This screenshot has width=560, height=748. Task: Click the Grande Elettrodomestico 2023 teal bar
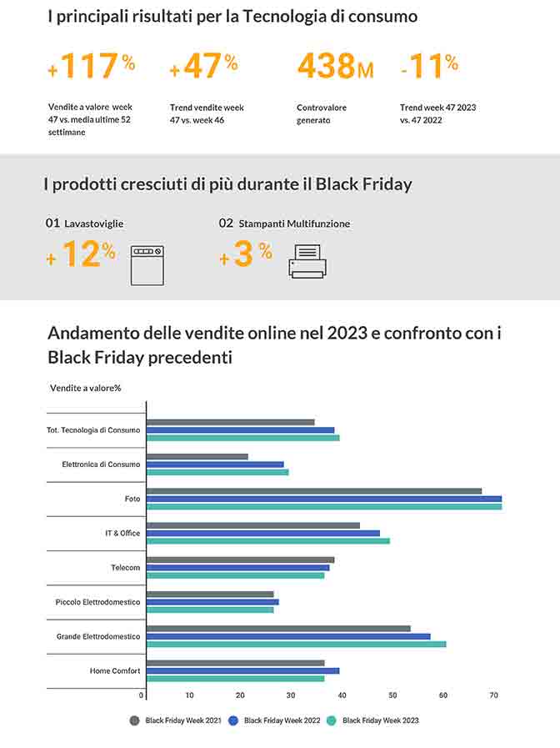pos(296,644)
